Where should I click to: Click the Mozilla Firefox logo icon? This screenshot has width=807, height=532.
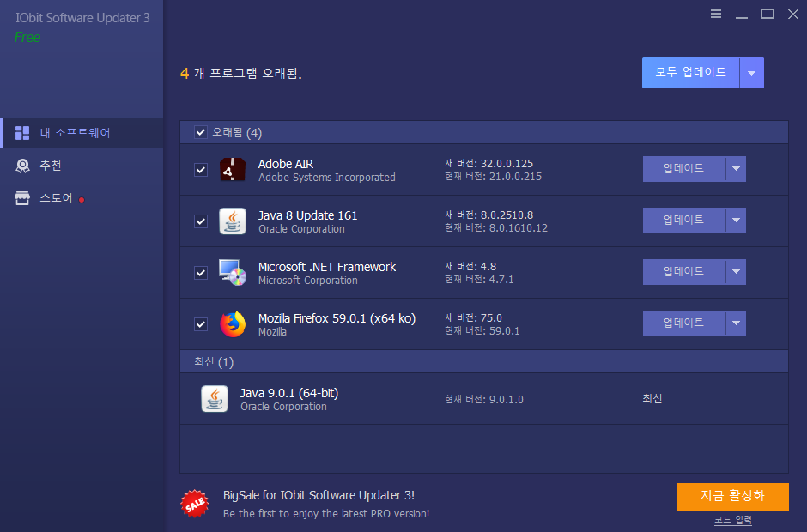click(x=233, y=324)
